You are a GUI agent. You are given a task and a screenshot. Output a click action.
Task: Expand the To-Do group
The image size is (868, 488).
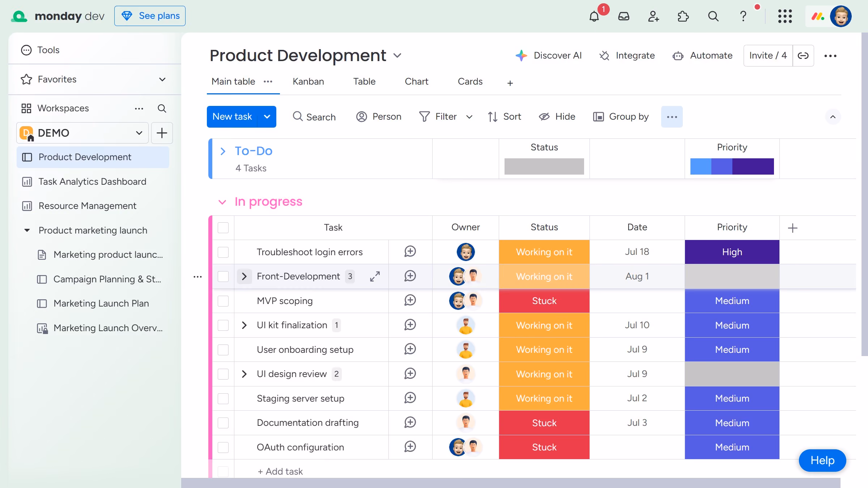point(223,151)
